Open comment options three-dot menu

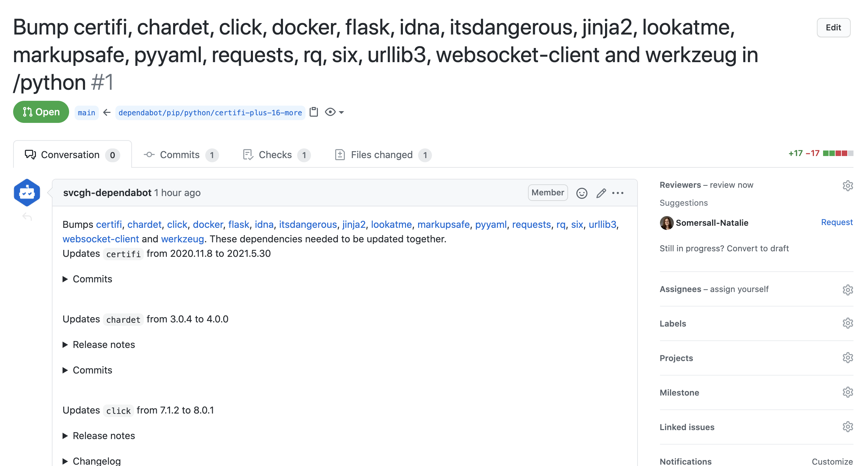click(x=618, y=193)
